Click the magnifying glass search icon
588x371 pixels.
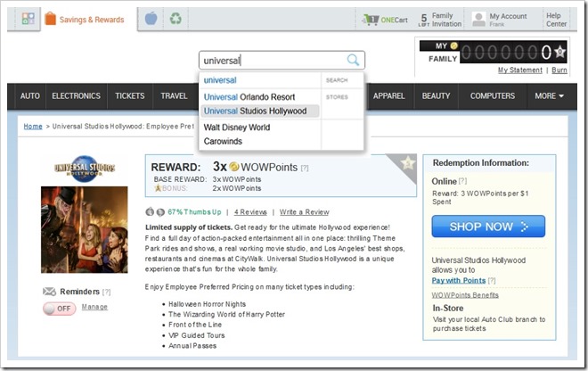click(353, 60)
